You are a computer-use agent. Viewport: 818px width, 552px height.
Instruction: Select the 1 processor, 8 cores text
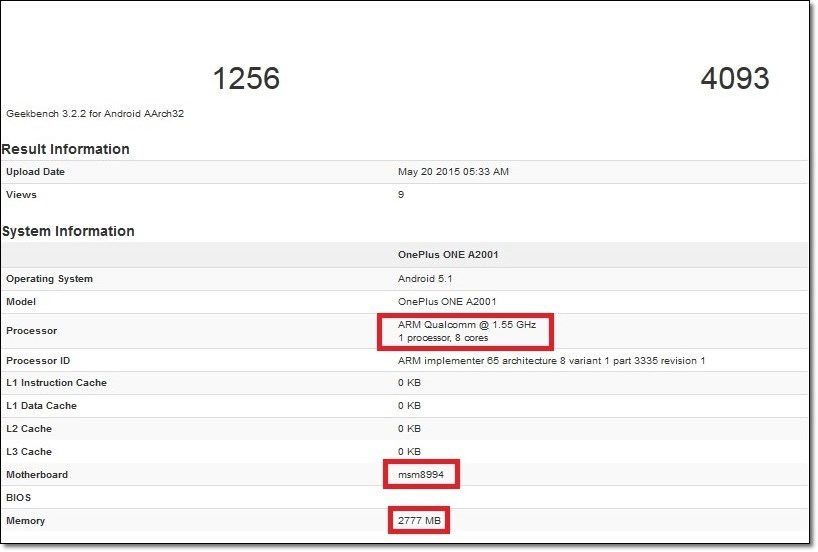(x=443, y=338)
